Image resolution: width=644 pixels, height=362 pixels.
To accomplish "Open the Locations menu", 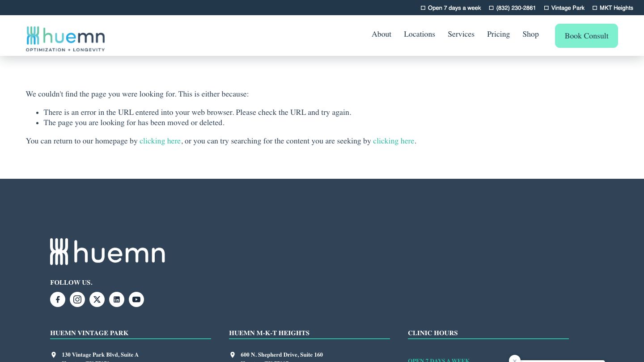I will [x=419, y=34].
